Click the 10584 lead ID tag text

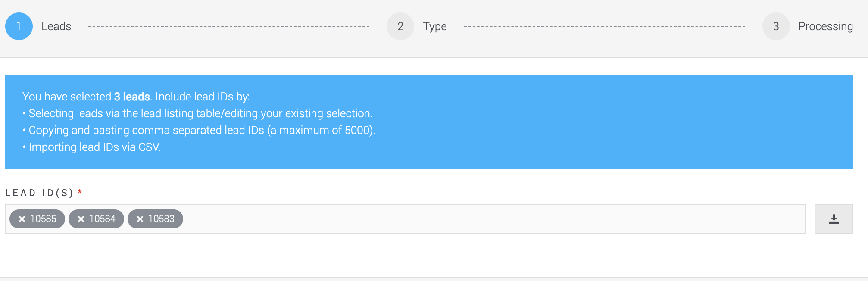pyautogui.click(x=103, y=219)
